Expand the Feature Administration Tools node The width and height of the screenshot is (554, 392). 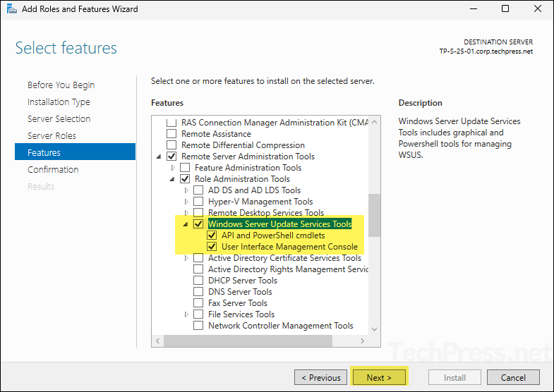(174, 168)
